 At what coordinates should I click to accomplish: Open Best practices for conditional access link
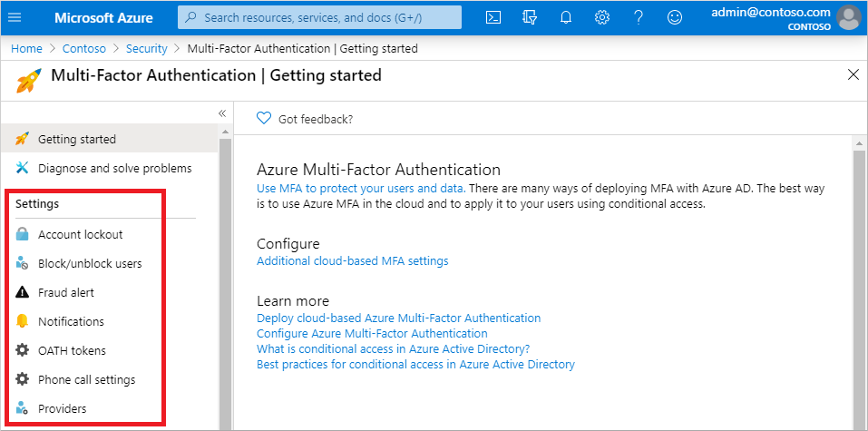[x=415, y=365]
